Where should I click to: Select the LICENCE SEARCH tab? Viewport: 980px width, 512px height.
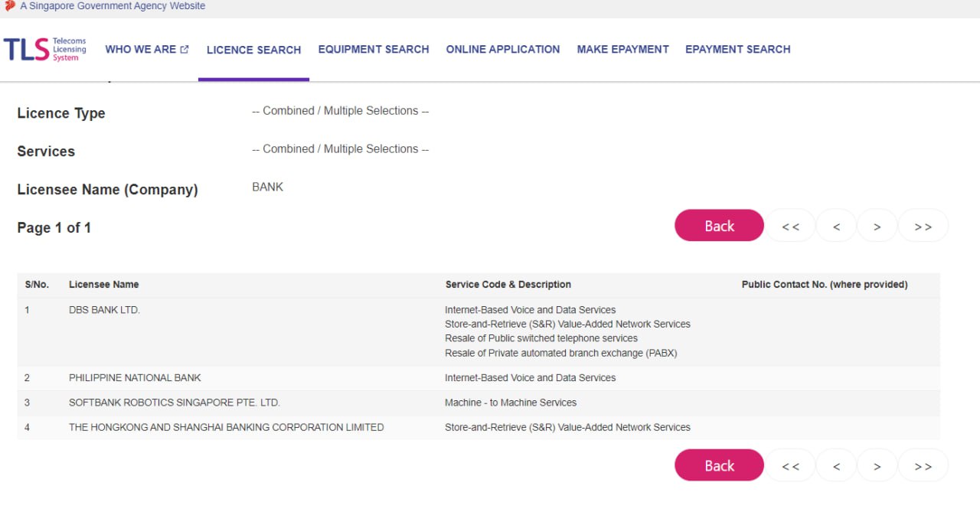point(253,50)
